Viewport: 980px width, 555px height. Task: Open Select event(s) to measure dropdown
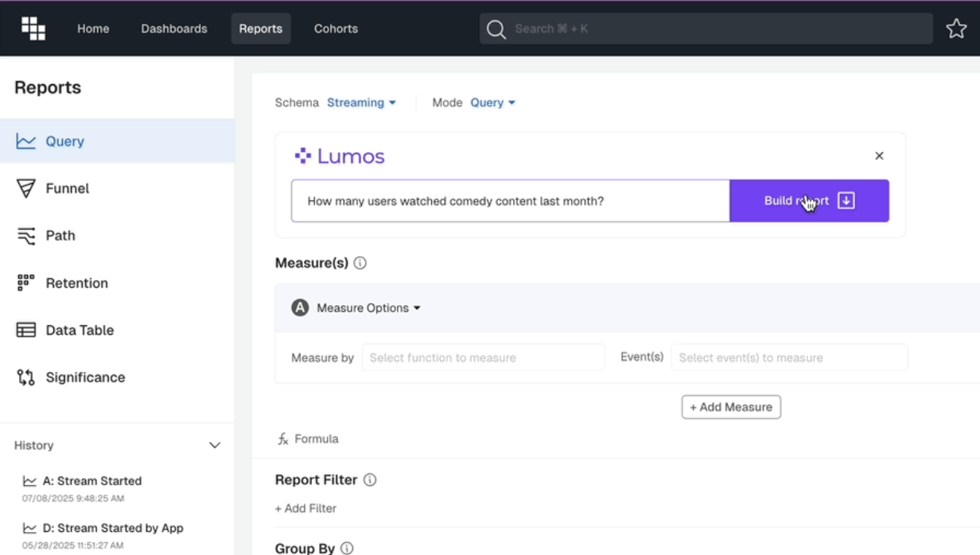point(789,358)
